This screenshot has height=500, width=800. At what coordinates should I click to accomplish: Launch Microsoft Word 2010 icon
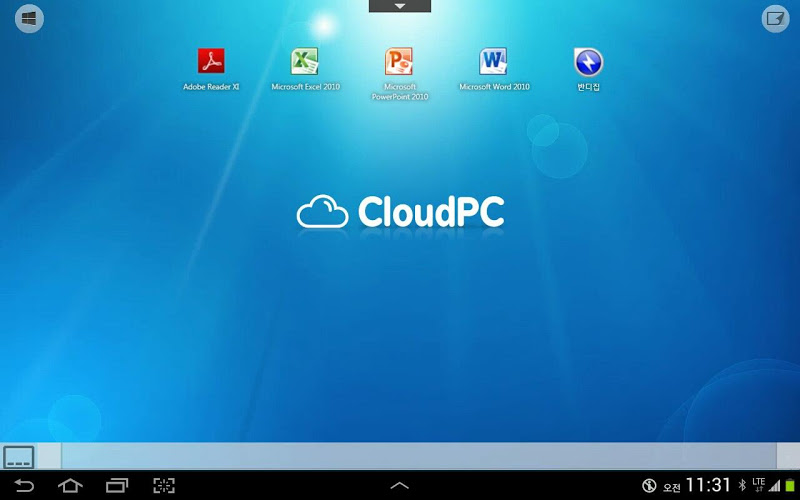(494, 69)
